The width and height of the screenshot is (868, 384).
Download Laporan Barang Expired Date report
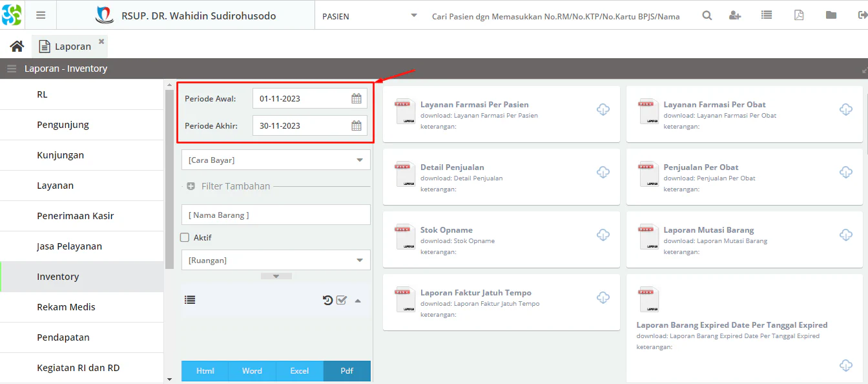point(846,365)
